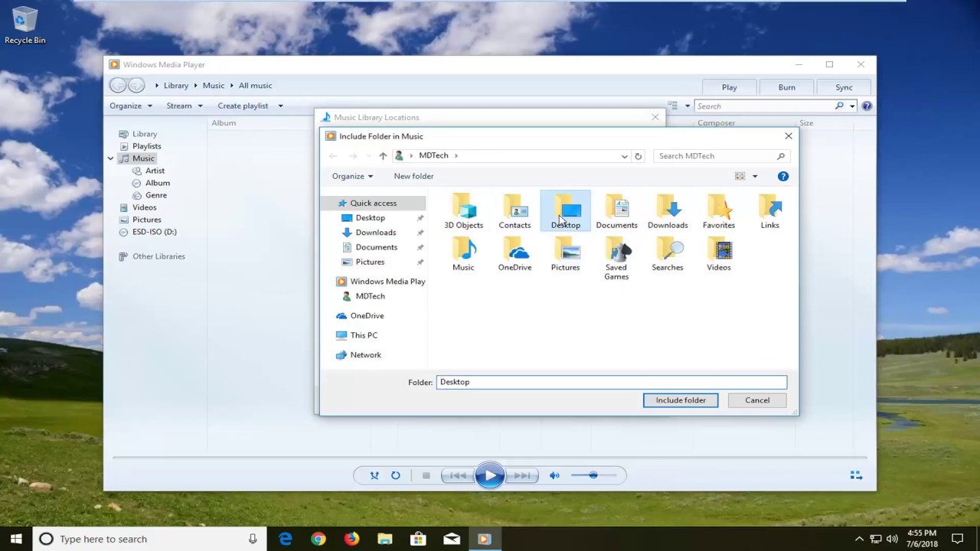Image resolution: width=980 pixels, height=551 pixels.
Task: Switch to the Sync tab
Action: pyautogui.click(x=844, y=87)
